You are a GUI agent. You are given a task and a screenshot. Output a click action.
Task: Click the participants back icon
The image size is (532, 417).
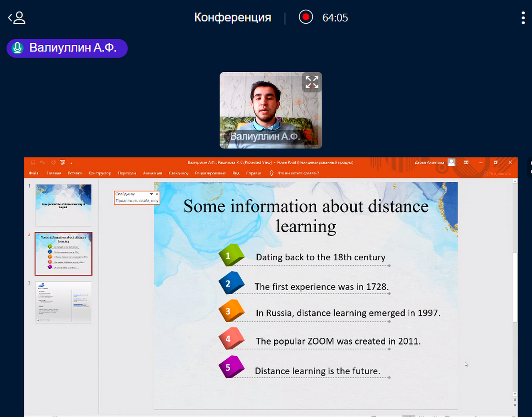click(x=17, y=18)
